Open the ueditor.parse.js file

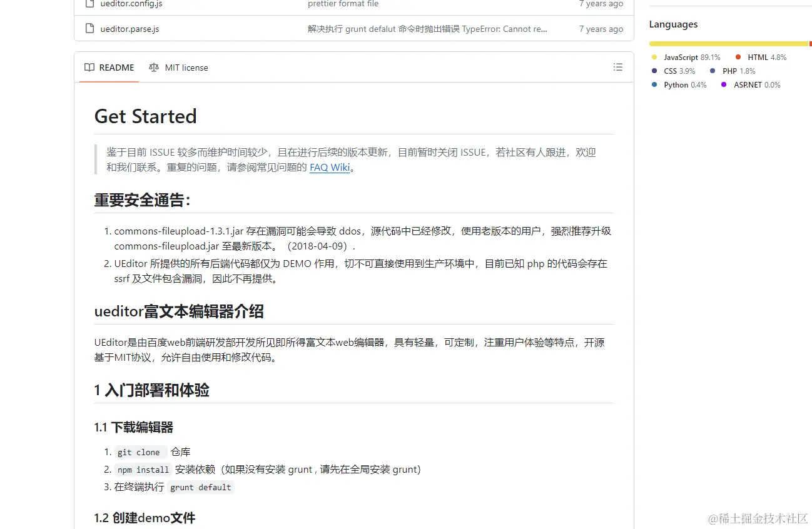pyautogui.click(x=129, y=29)
